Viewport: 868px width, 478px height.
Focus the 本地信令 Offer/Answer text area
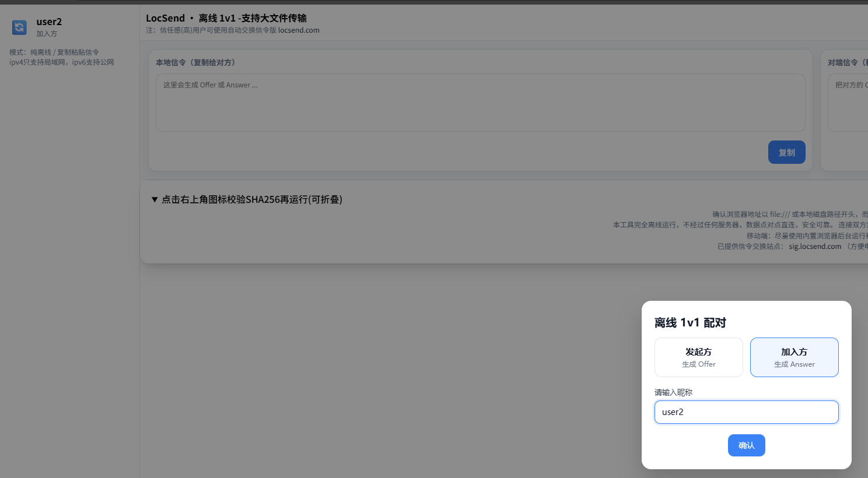click(x=480, y=103)
